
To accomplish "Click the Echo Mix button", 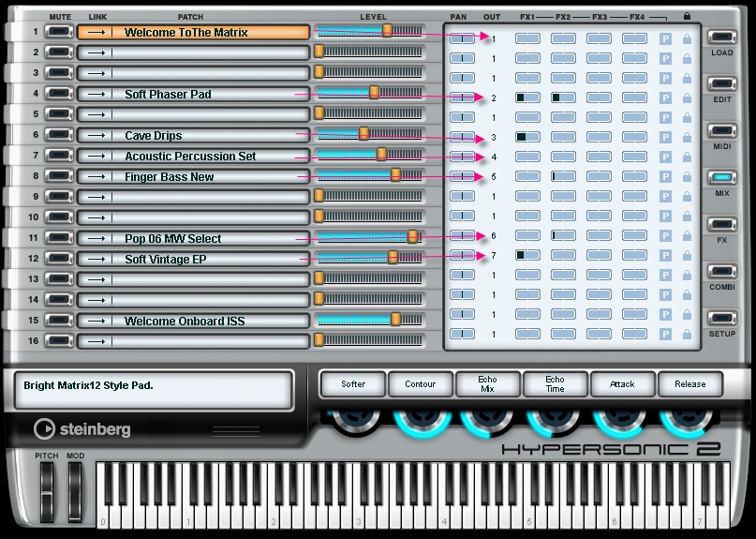I will (x=487, y=384).
